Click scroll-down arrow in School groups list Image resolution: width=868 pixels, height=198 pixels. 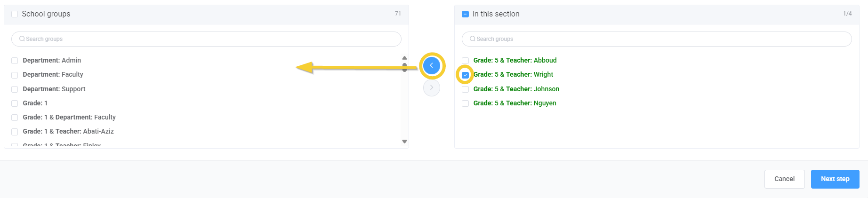404,142
